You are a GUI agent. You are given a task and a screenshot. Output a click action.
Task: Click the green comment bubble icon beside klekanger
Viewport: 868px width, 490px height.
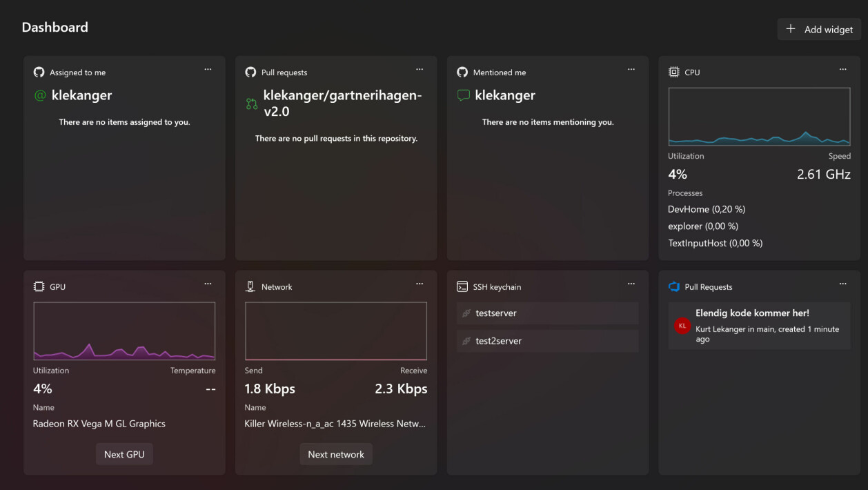pos(463,96)
